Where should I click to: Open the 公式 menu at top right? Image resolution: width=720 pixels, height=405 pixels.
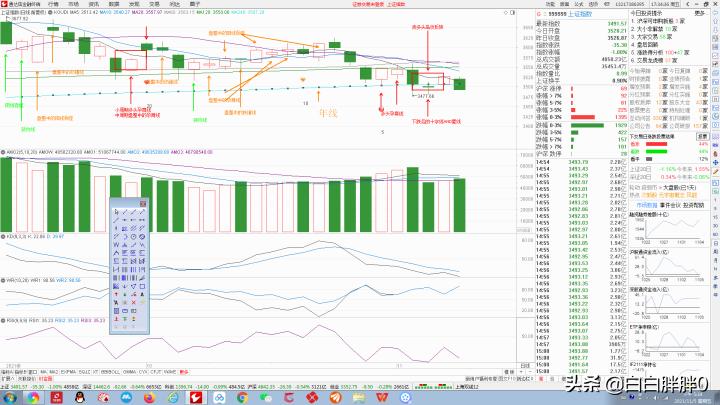579,4
